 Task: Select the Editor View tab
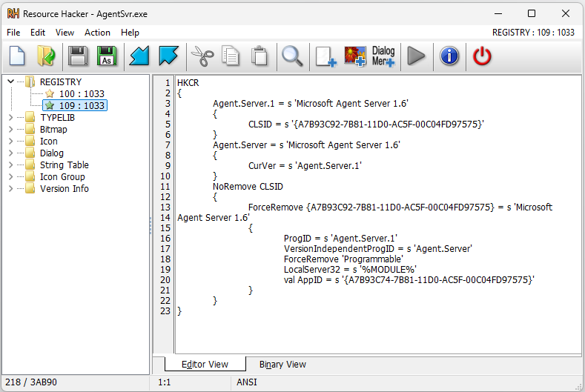coord(205,365)
